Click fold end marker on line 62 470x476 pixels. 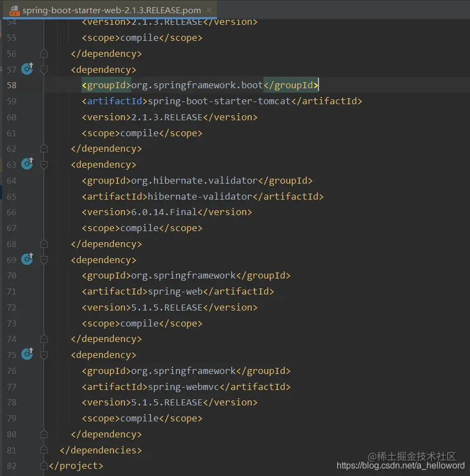(x=44, y=148)
